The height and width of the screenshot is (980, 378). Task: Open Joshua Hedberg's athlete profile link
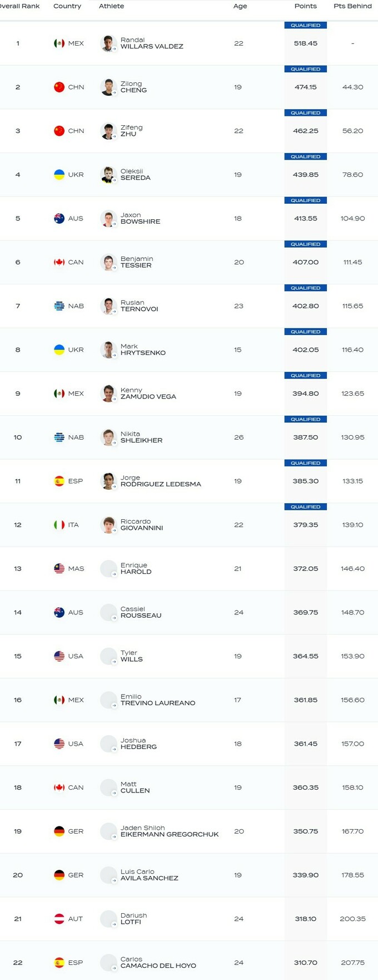point(138,743)
